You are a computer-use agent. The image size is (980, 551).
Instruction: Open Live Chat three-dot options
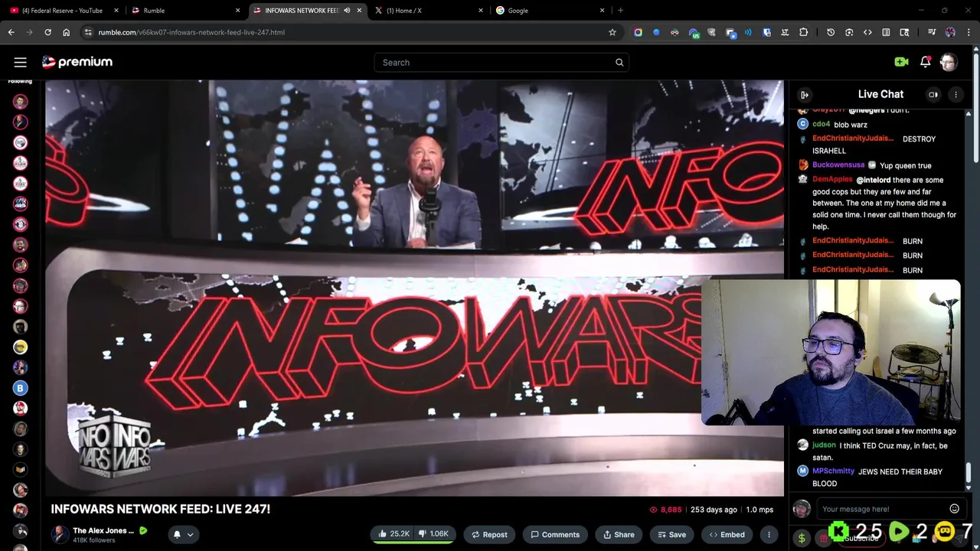tap(955, 94)
